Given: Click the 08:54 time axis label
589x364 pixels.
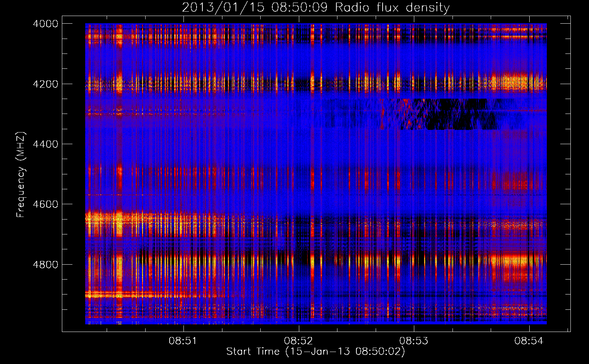Looking at the screenshot, I should [529, 341].
